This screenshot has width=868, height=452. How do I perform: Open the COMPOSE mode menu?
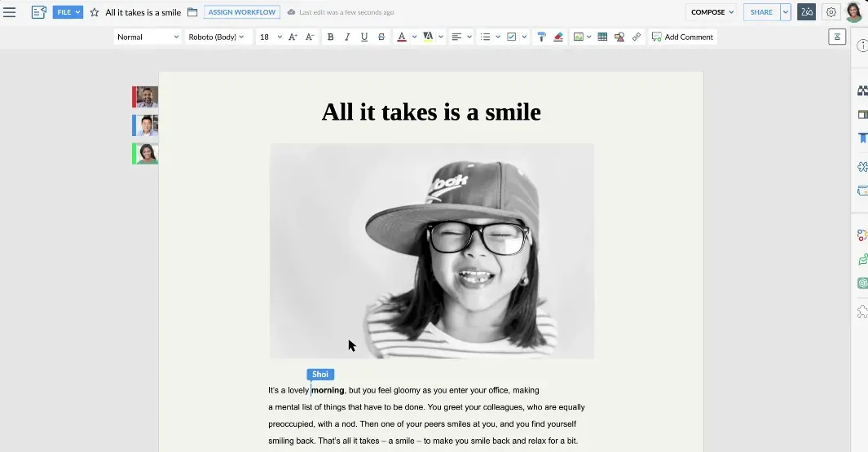[x=712, y=12]
